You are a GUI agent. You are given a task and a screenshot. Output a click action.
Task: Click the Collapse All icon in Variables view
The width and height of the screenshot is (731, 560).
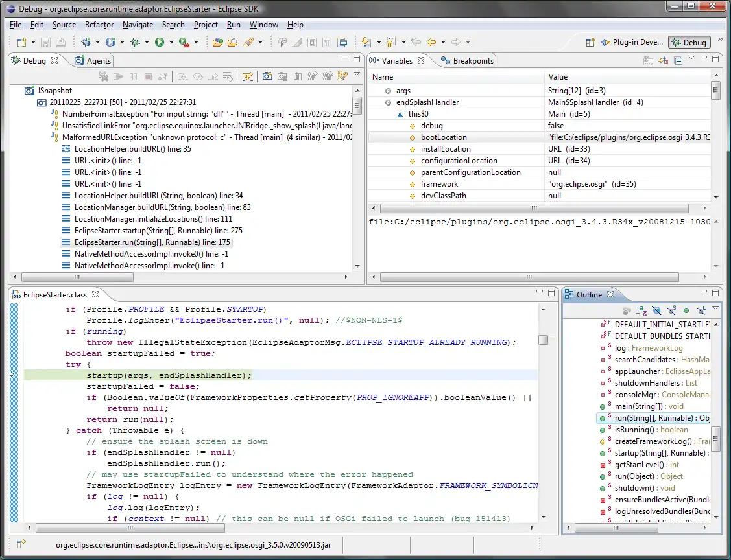[x=678, y=60]
